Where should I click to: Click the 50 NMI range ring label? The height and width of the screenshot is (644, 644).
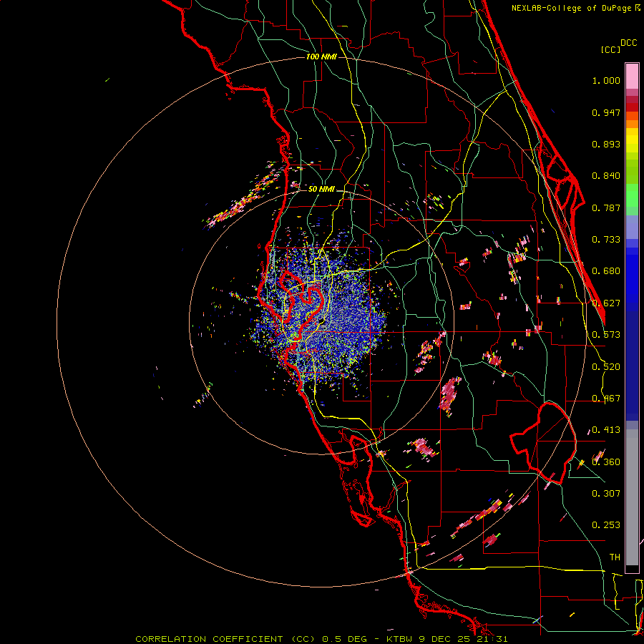tap(321, 189)
